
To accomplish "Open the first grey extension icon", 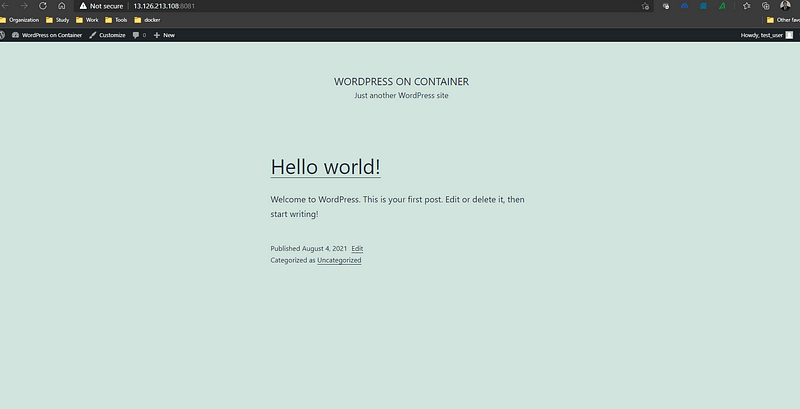I will pos(666,6).
